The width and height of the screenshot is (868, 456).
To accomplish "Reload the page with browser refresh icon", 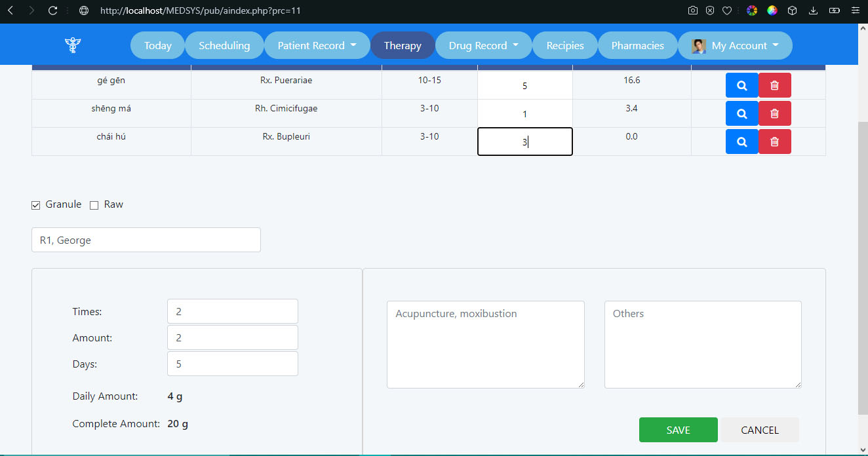I will click(x=53, y=10).
